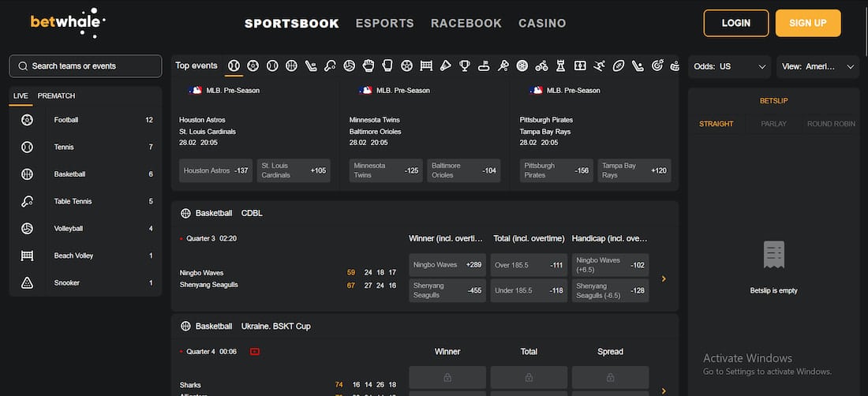Select the skiing sport icon
The width and height of the screenshot is (868, 396).
click(599, 65)
